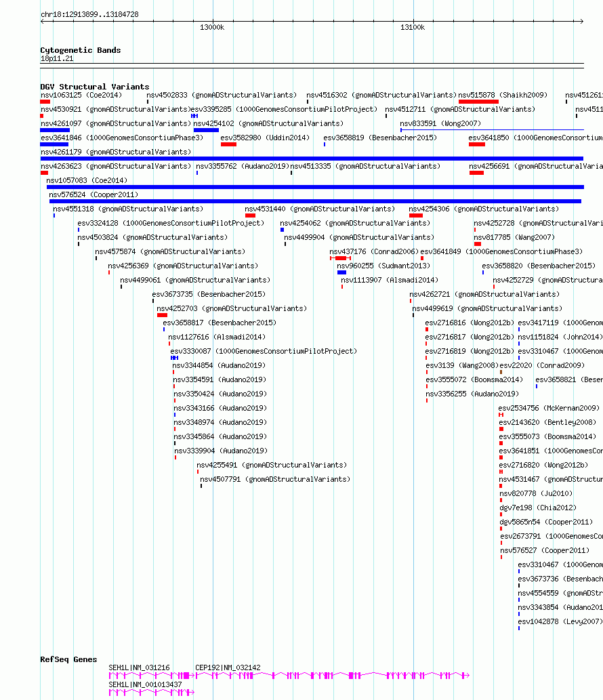Select esv2716816 (Wong2012b) label
The image size is (603, 700).
pos(469,323)
